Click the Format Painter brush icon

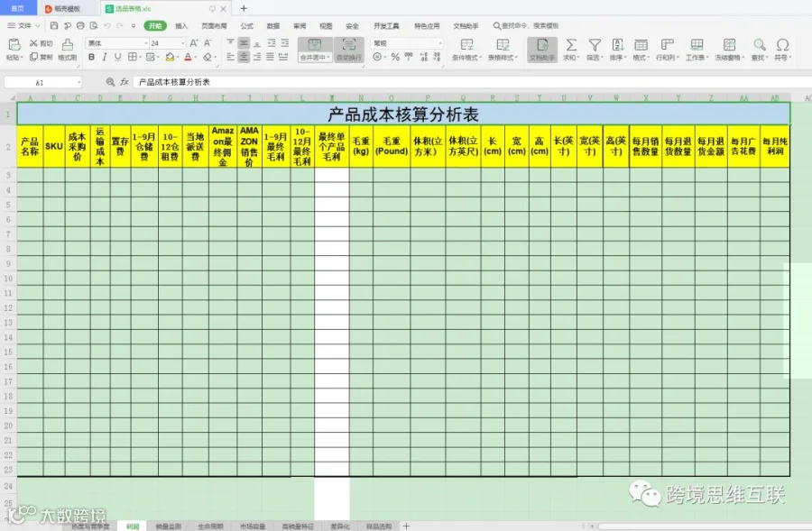(68, 45)
